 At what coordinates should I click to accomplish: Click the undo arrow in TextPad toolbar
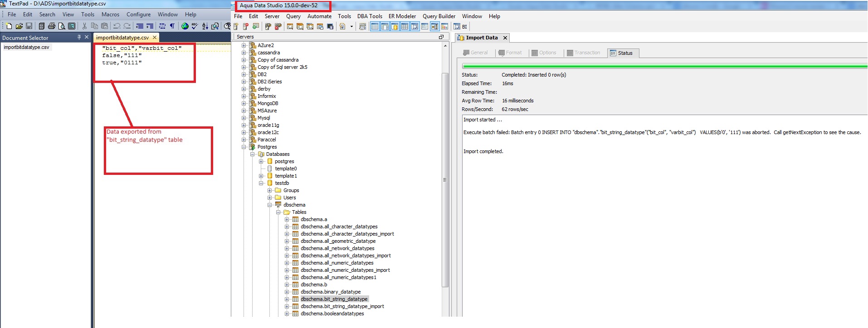point(117,26)
